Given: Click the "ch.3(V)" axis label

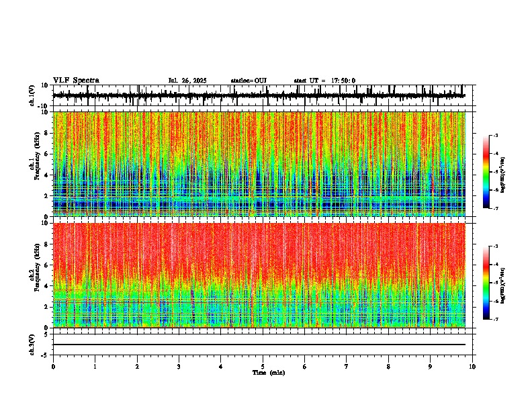Looking at the screenshot, I should click(x=32, y=345).
